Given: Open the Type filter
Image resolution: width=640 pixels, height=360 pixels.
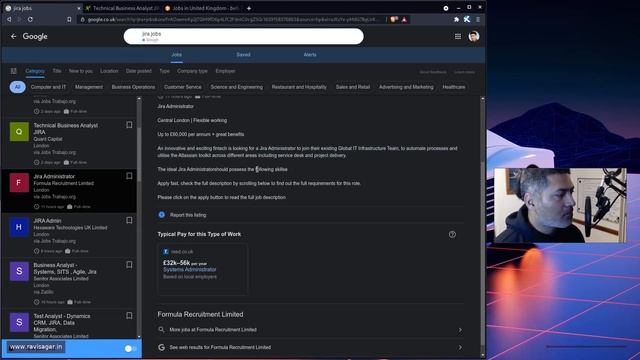Looking at the screenshot, I should pos(164,71).
